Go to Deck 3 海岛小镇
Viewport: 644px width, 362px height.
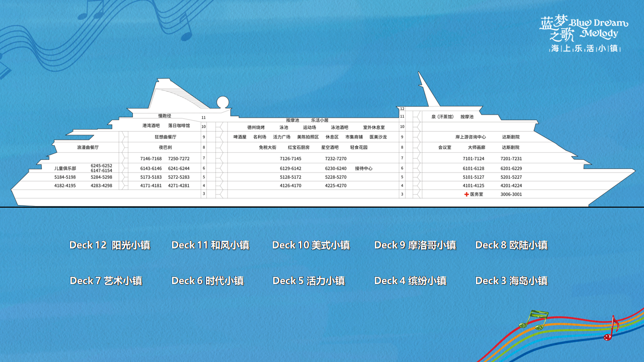pos(511,281)
